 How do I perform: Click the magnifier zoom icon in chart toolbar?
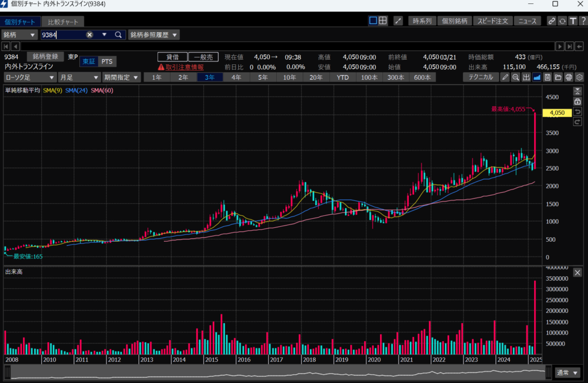point(515,78)
